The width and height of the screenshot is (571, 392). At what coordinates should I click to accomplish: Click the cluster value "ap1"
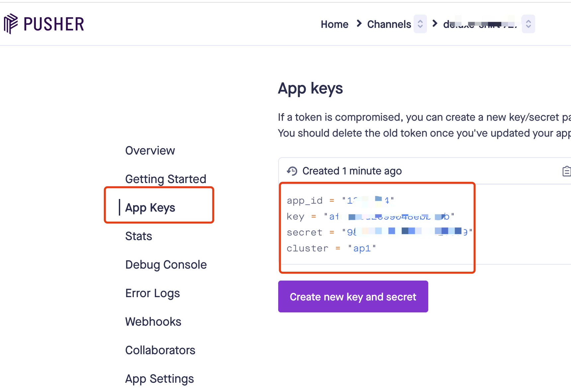tap(362, 248)
